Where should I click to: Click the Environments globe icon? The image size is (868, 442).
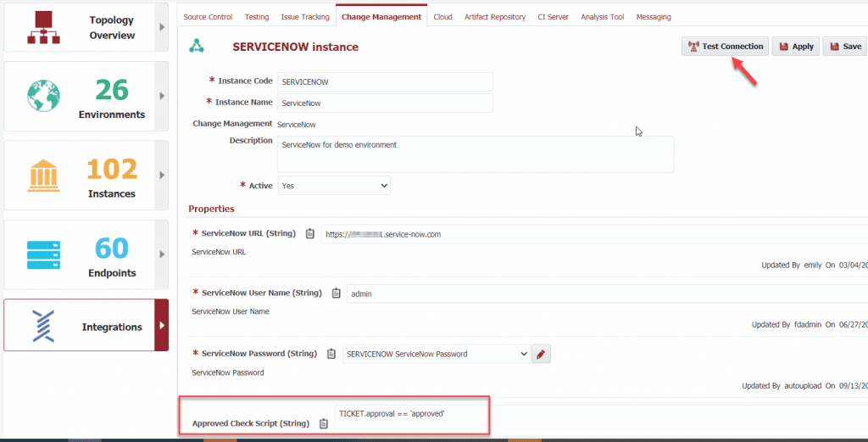[x=41, y=97]
